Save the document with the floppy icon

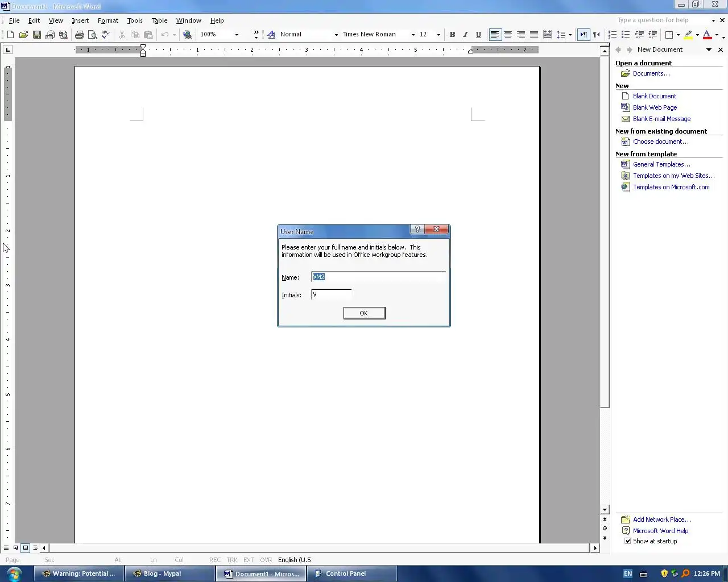tap(37, 35)
